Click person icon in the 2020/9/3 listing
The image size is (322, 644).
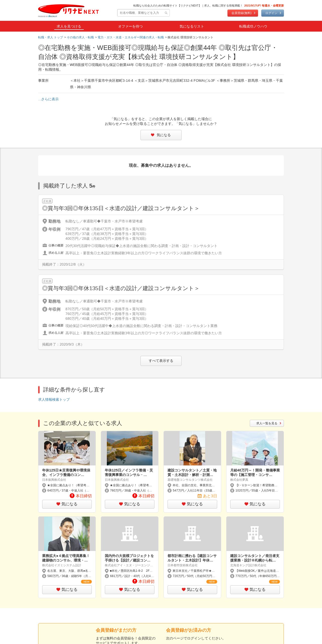(x=45, y=333)
